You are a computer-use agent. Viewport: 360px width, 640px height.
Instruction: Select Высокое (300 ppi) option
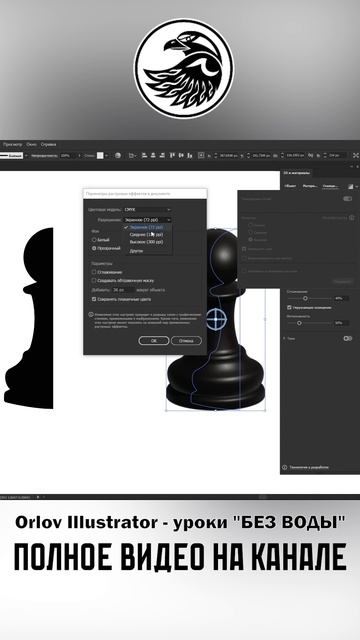[x=147, y=242]
